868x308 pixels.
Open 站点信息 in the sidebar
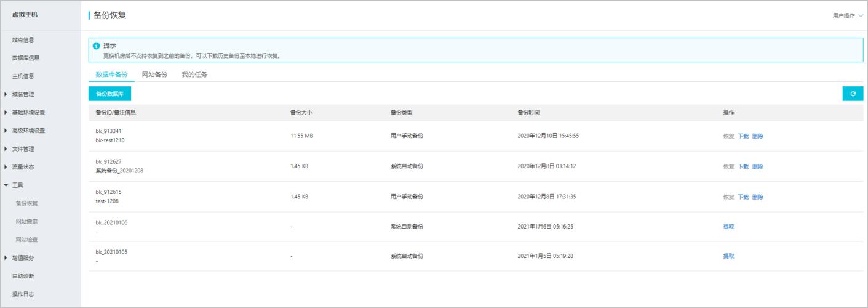tap(23, 40)
